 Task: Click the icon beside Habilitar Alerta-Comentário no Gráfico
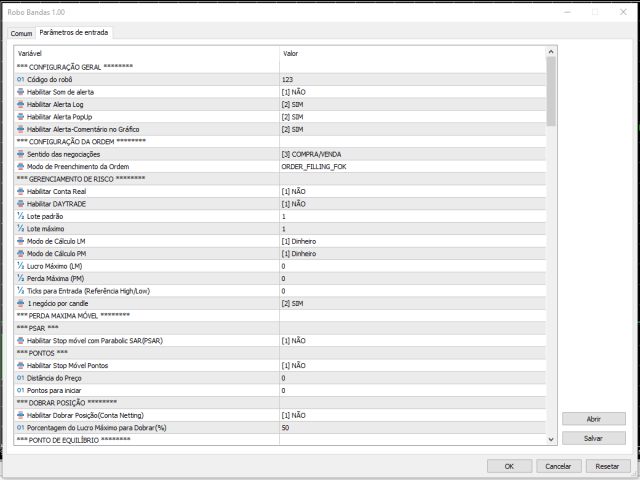(x=20, y=129)
